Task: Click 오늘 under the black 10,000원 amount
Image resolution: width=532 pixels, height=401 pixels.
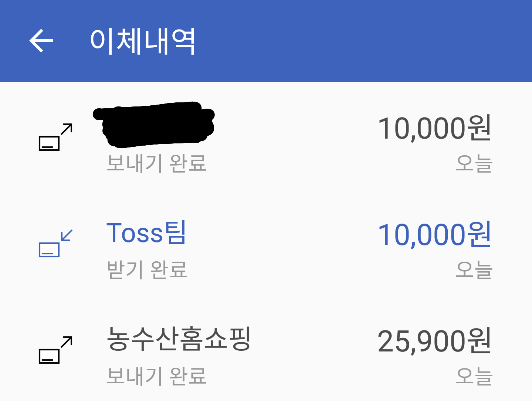Action: pyautogui.click(x=474, y=163)
